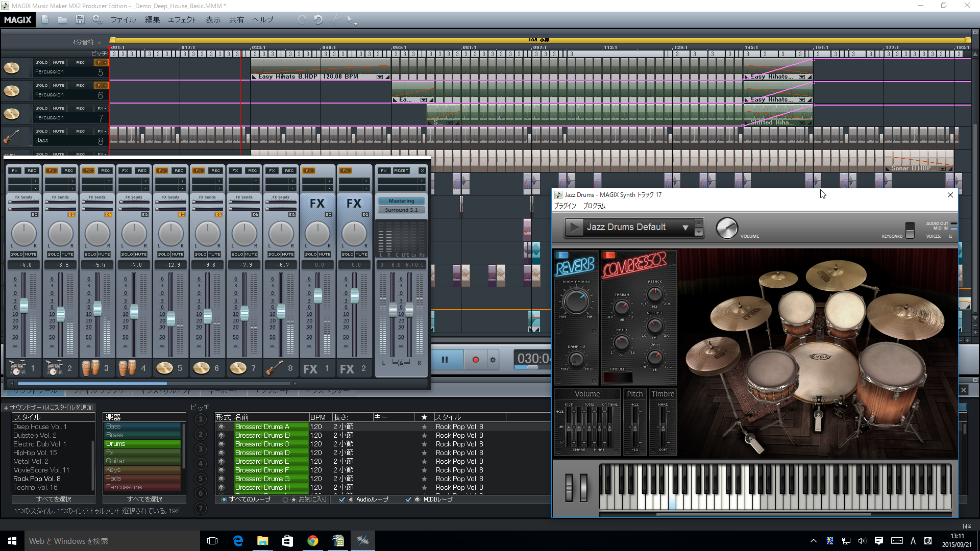Open Windows Start menu
980x551 pixels.
coord(12,541)
